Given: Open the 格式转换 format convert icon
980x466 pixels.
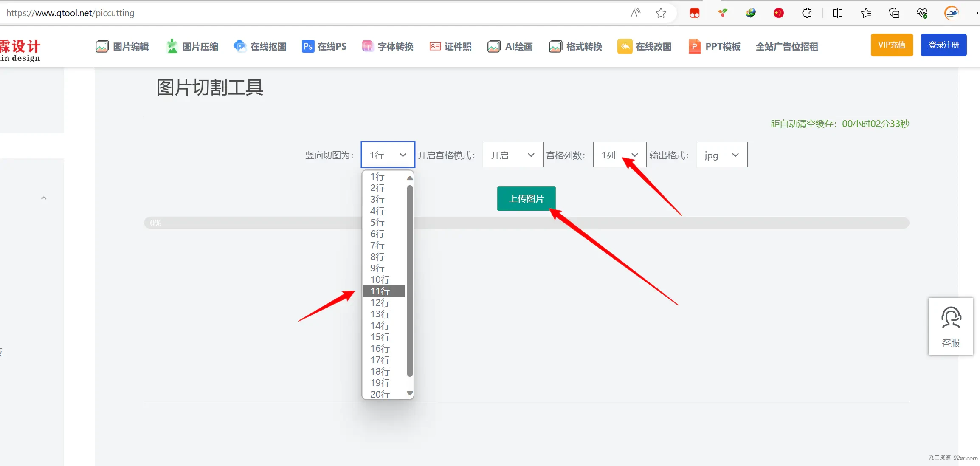Looking at the screenshot, I should point(555,46).
